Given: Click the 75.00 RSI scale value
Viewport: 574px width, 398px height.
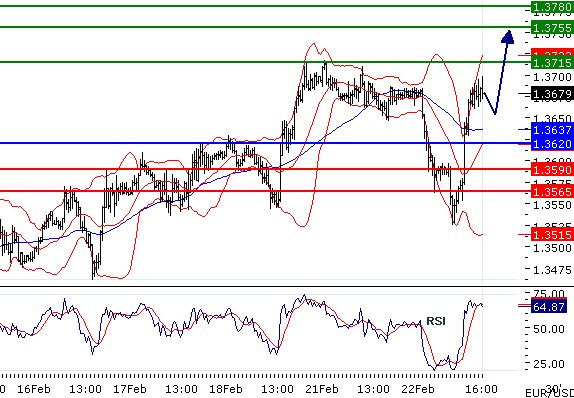Looking at the screenshot, I should (548, 294).
